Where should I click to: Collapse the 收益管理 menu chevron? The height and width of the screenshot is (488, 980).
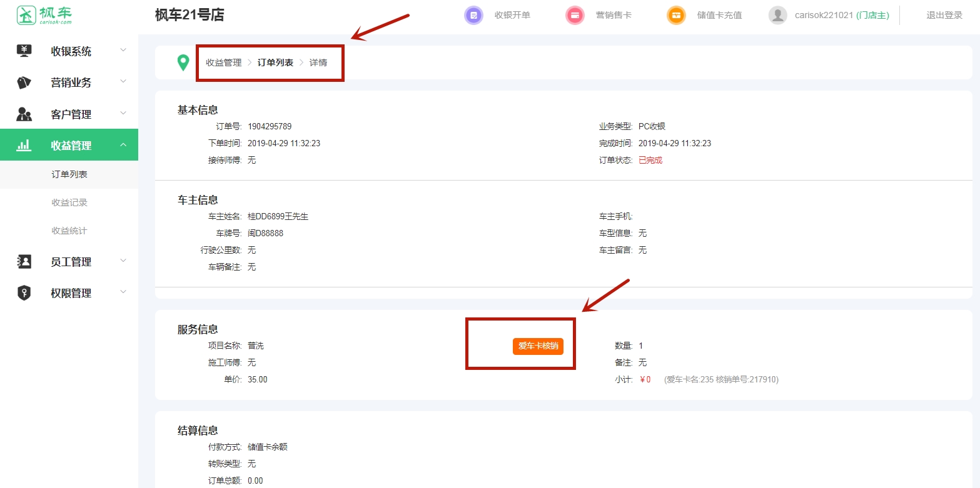click(123, 145)
